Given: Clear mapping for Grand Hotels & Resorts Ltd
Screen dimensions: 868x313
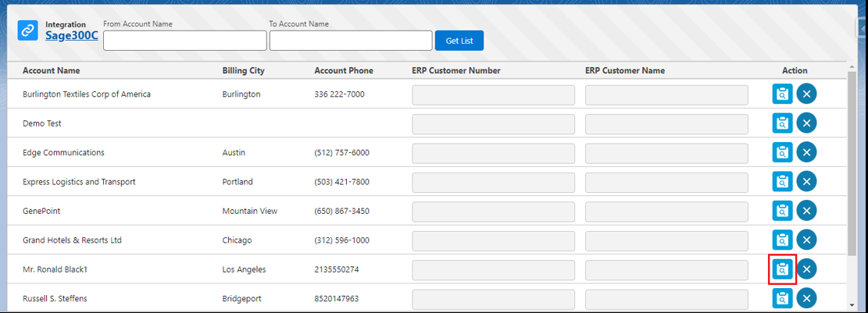Looking at the screenshot, I should pos(807,240).
